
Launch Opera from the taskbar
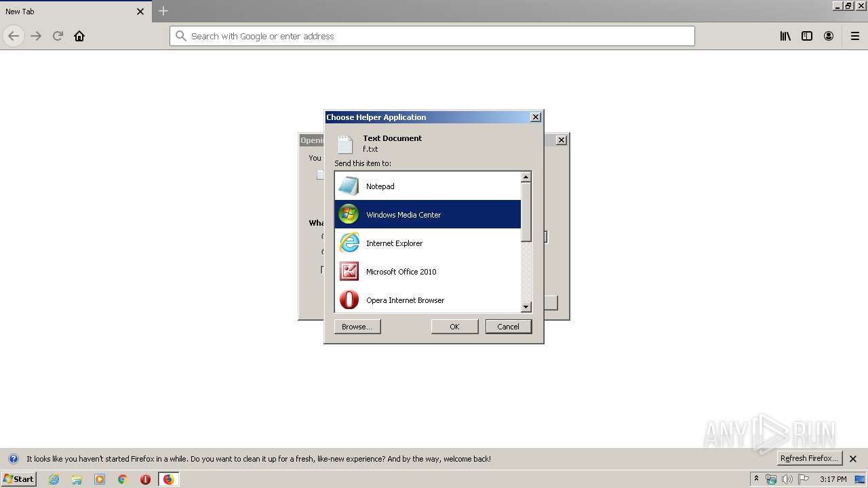tap(145, 479)
